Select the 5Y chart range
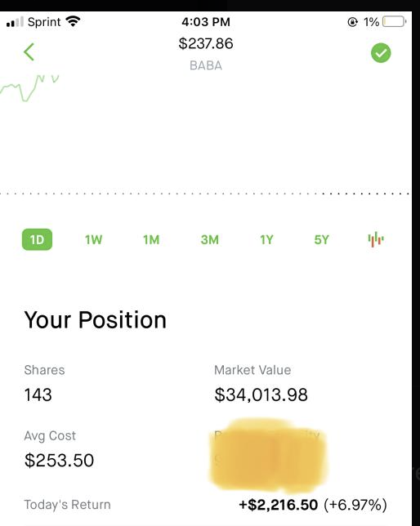The width and height of the screenshot is (420, 526). pos(321,240)
